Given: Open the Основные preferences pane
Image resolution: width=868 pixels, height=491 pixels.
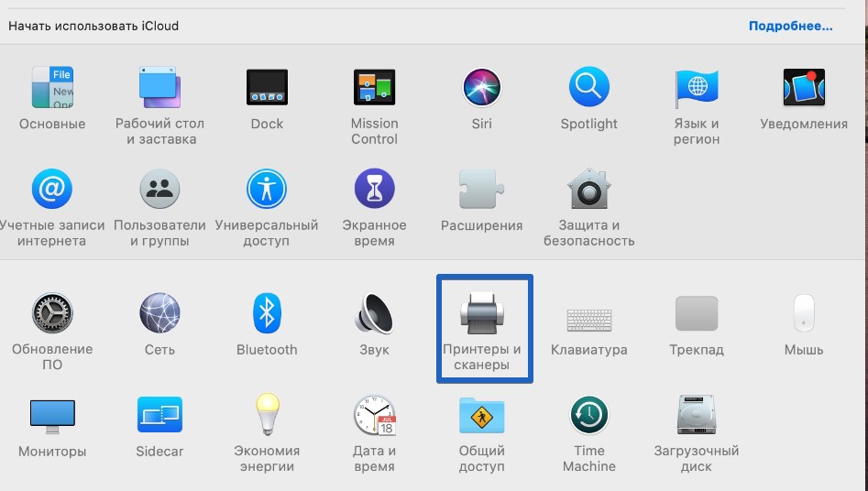Looking at the screenshot, I should [52, 88].
